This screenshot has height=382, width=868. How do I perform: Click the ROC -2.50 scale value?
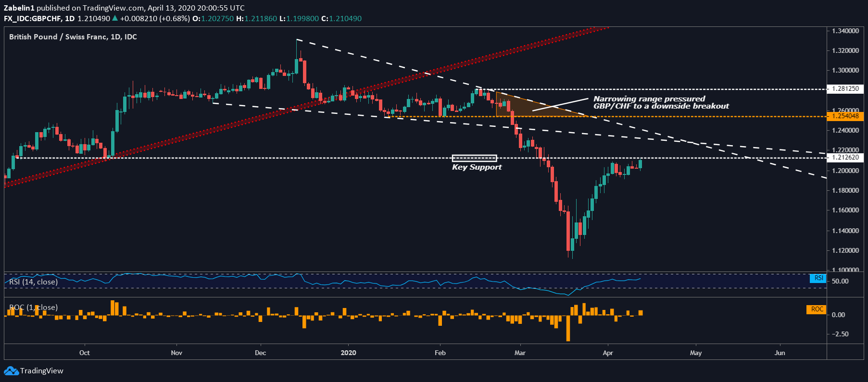[839, 334]
